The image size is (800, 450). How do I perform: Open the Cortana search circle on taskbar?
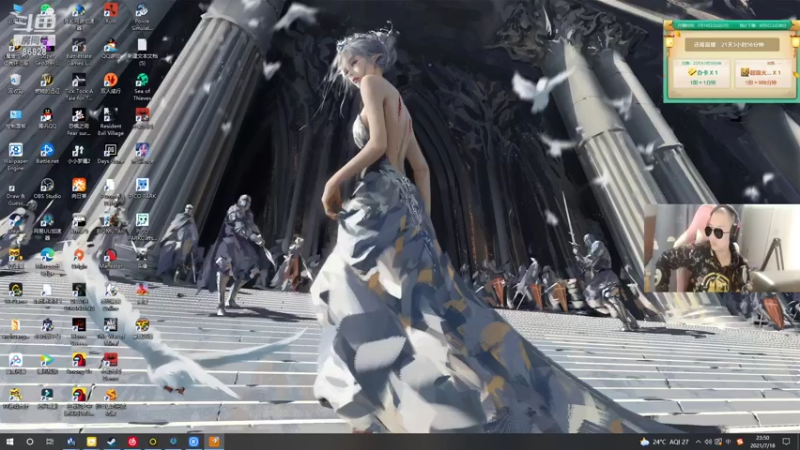click(30, 442)
